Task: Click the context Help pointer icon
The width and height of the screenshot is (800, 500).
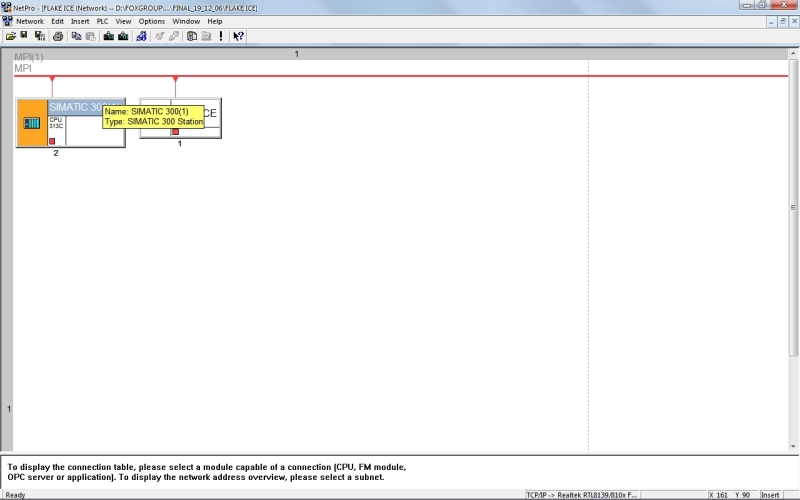Action: (238, 36)
